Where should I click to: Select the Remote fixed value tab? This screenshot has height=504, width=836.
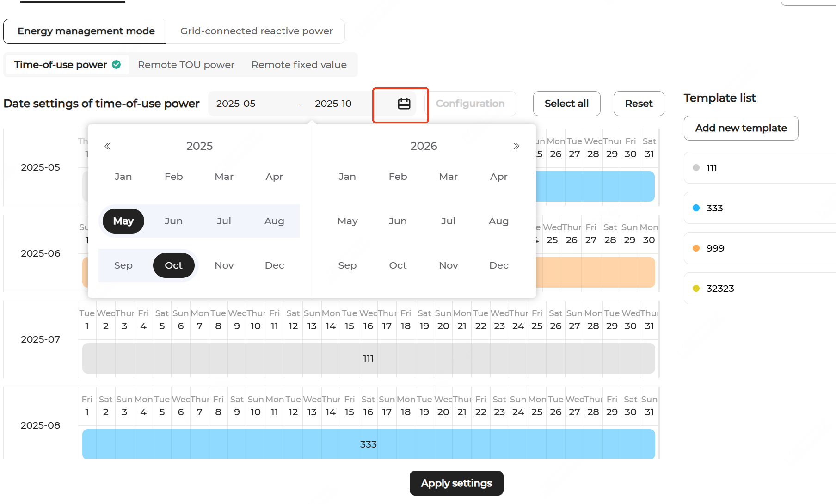(x=299, y=65)
